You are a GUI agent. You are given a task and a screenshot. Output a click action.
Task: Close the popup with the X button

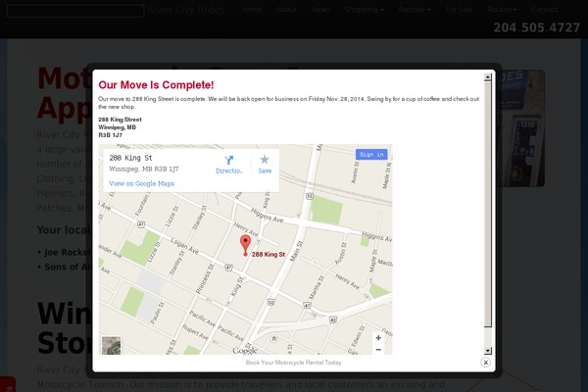click(x=485, y=362)
